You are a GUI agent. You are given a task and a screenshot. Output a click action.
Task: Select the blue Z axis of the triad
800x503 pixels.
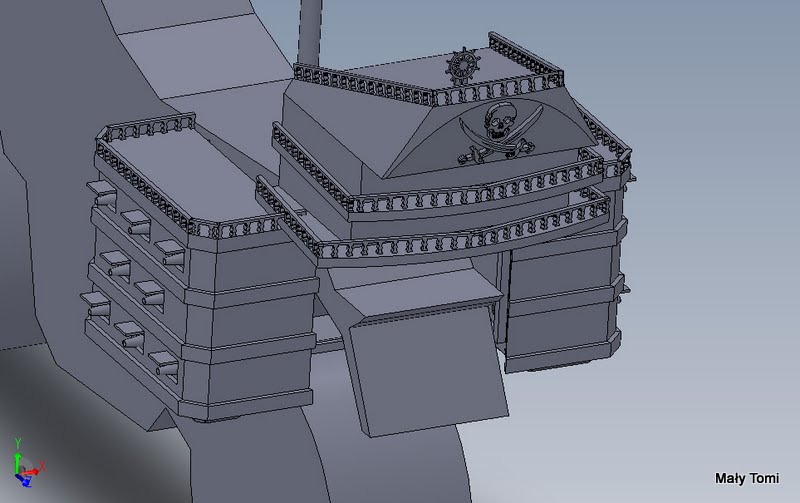(x=23, y=480)
